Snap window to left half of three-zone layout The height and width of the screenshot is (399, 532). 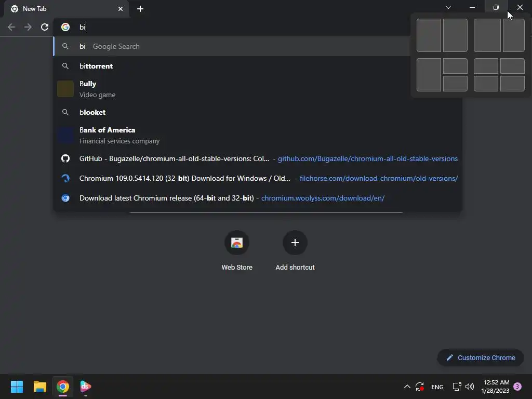point(429,75)
